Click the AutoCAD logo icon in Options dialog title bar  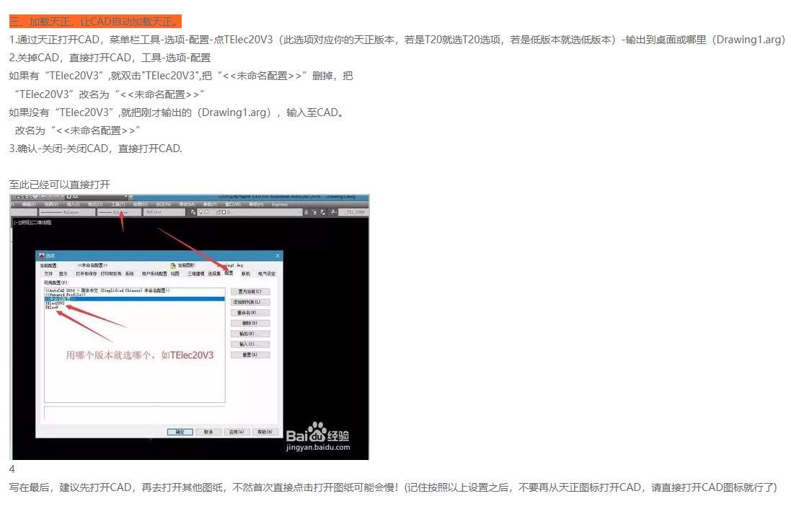tap(42, 256)
